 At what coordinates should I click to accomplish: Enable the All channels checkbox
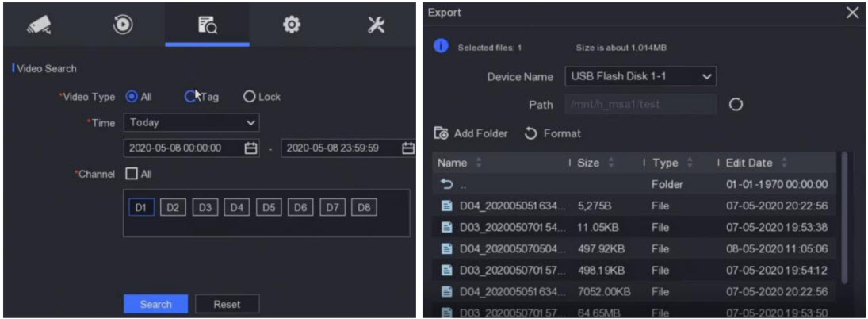[132, 174]
